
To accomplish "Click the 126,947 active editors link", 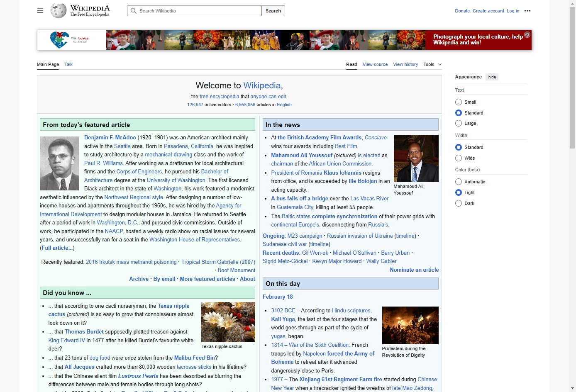I will coord(195,105).
